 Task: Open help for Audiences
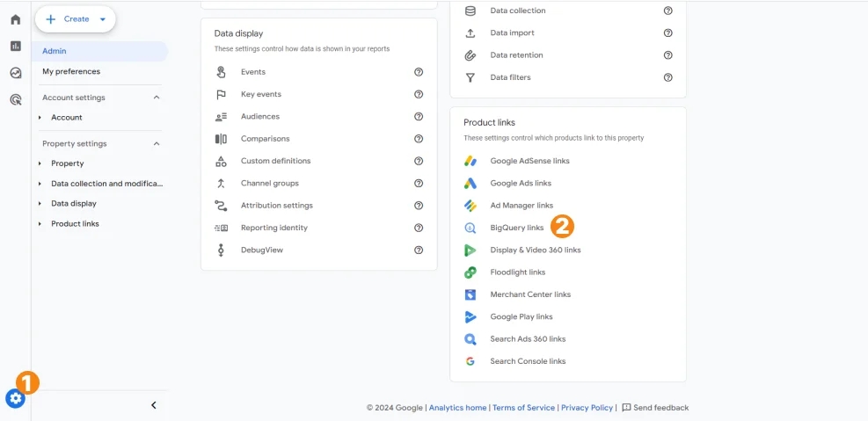(x=419, y=117)
